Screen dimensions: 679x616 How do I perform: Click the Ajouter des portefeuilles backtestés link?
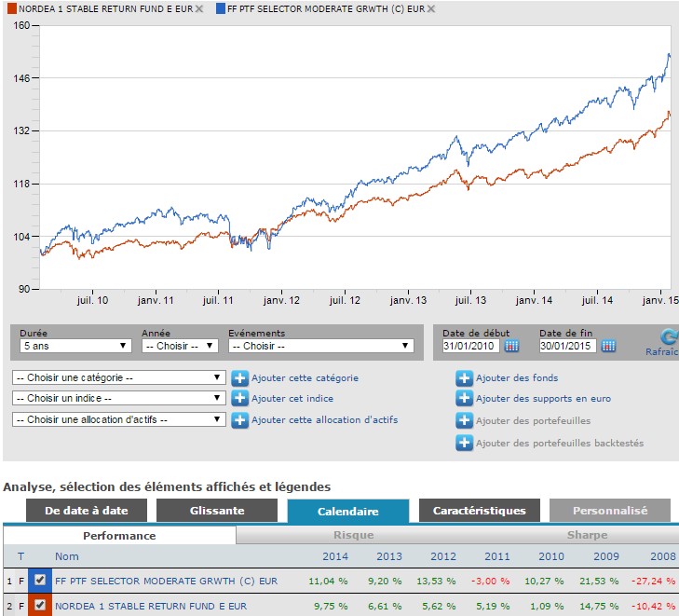click(x=560, y=444)
